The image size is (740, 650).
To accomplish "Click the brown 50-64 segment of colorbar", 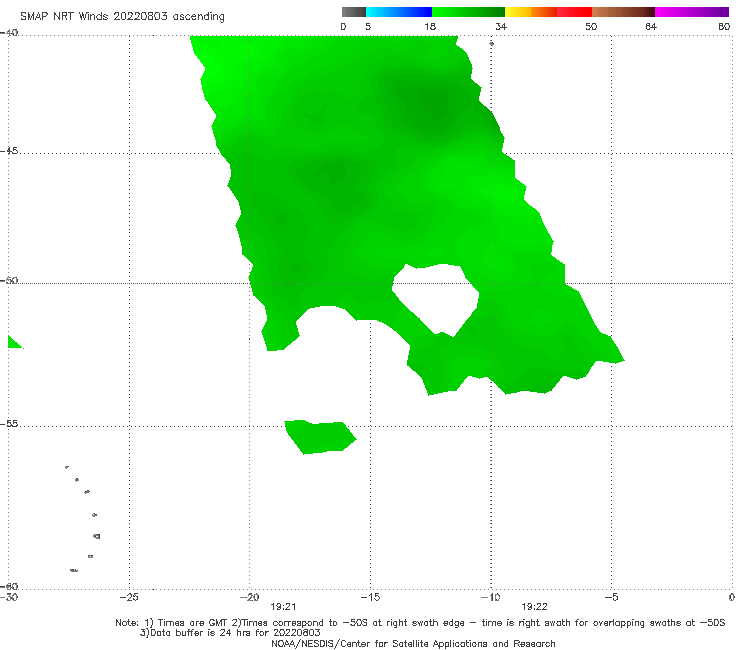I will coord(623,12).
